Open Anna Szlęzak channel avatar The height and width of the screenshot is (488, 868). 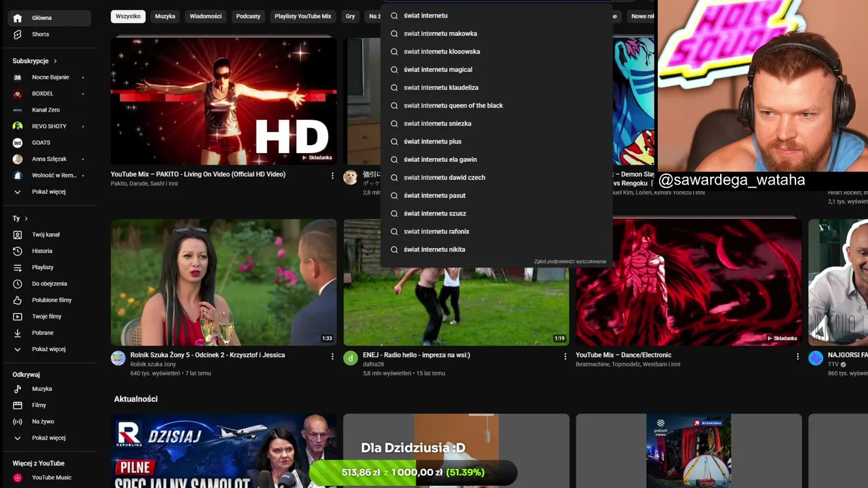click(18, 159)
